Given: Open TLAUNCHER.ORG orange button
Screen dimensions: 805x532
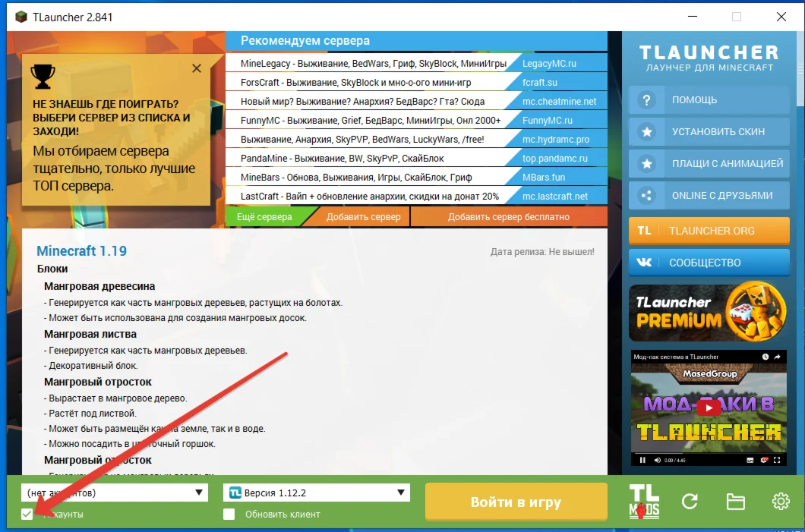Looking at the screenshot, I should coord(709,231).
